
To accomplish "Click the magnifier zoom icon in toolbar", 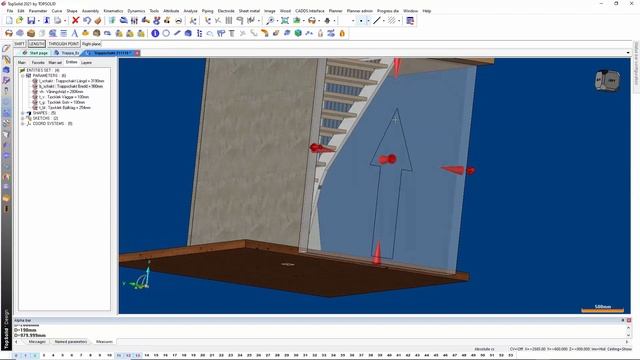I will tap(270, 20).
